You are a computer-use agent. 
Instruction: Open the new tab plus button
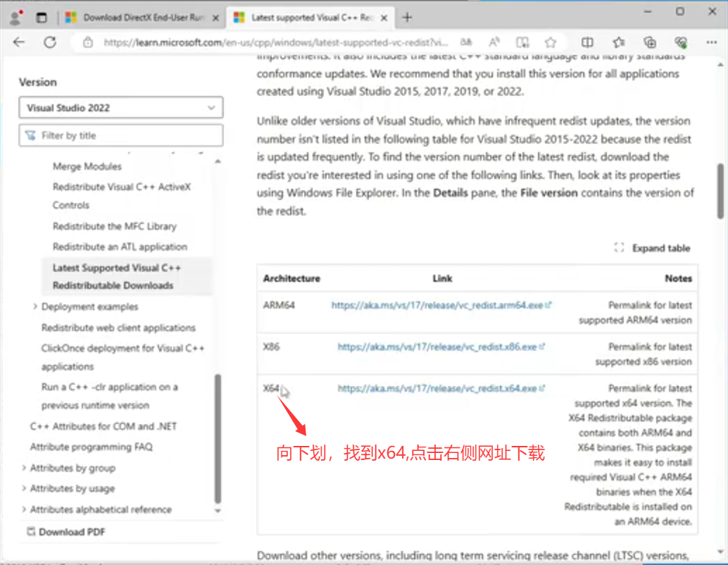tap(407, 18)
